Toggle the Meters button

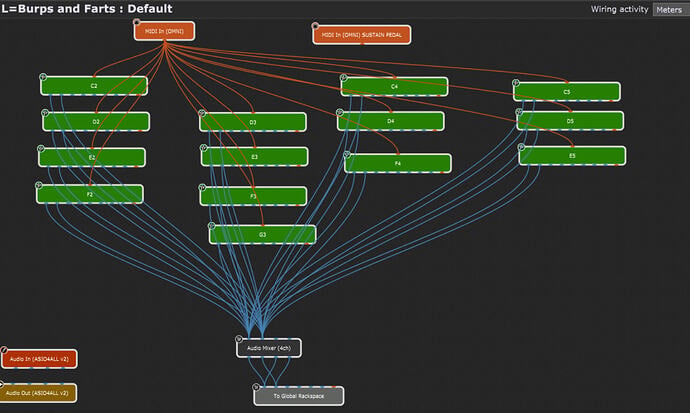pyautogui.click(x=669, y=9)
